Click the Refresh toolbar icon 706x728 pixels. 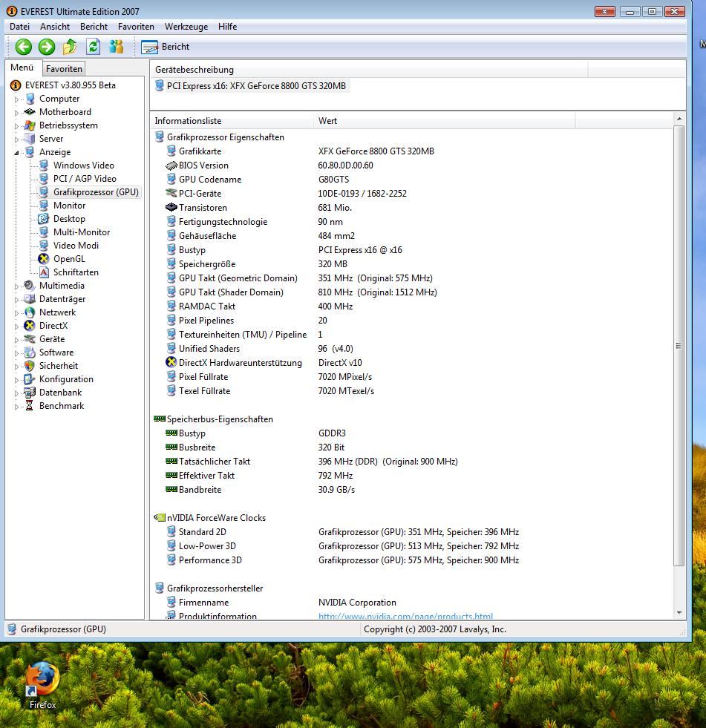tap(93, 47)
